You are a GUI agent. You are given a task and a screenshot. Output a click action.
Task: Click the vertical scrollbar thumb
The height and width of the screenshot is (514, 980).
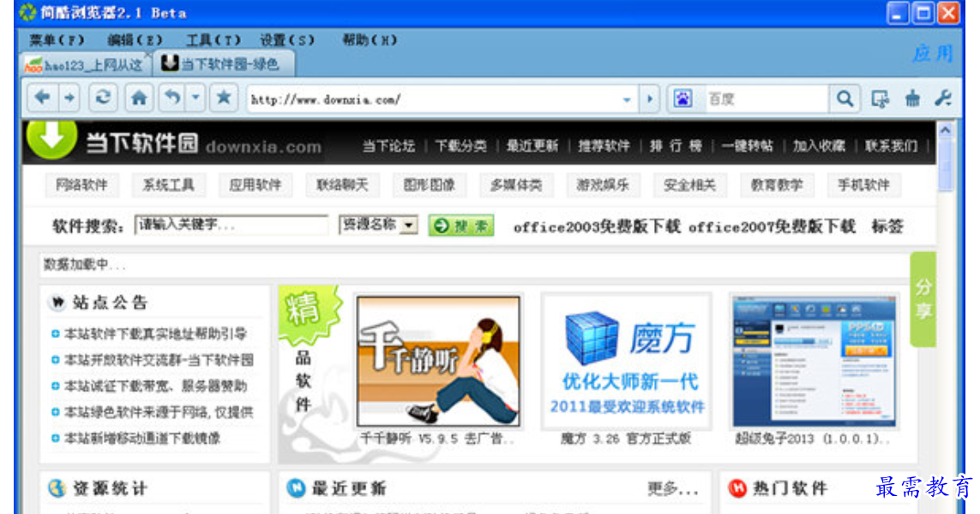click(x=945, y=165)
